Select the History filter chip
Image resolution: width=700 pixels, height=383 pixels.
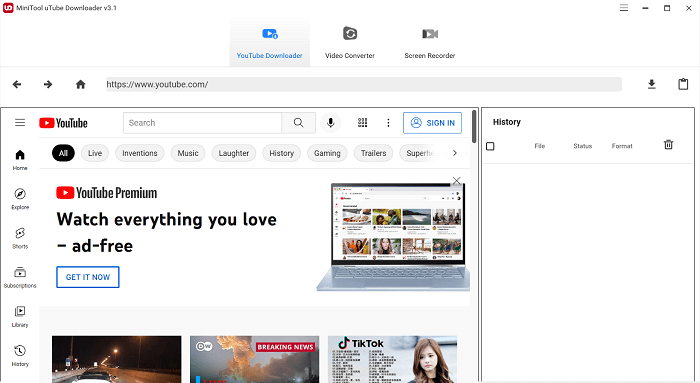[x=281, y=153]
